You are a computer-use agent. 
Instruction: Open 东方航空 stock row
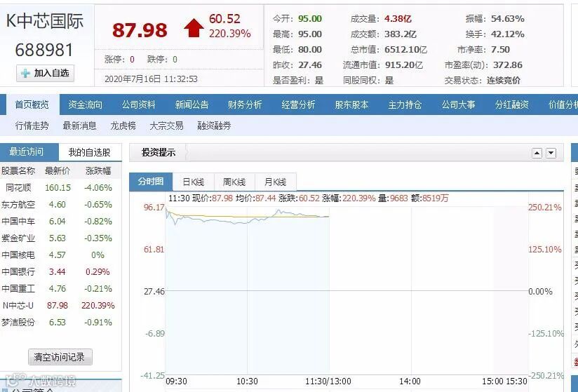point(59,205)
